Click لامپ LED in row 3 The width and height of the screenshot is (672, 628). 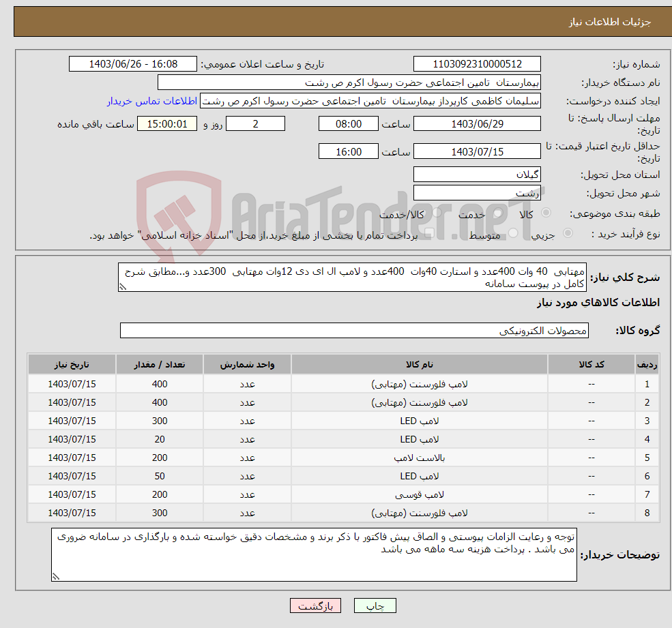click(420, 421)
